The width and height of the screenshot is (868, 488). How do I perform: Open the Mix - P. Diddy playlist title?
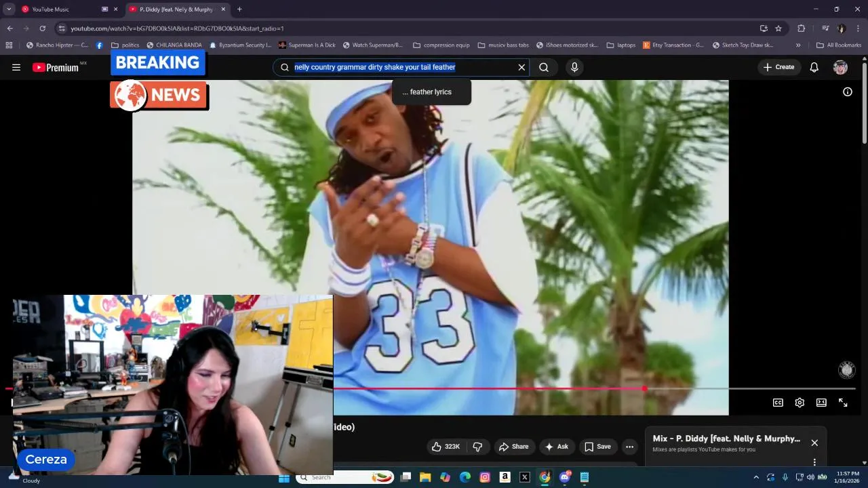tap(726, 439)
